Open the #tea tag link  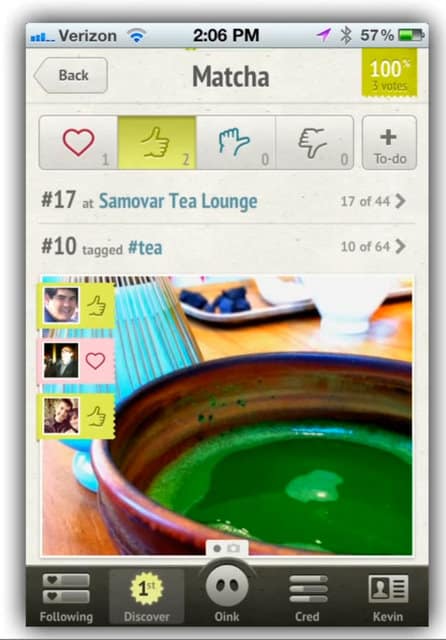point(145,247)
